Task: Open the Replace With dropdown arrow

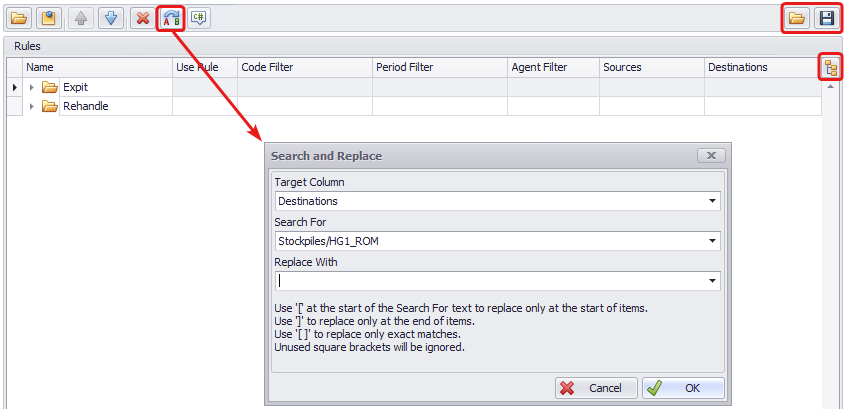Action: (712, 281)
